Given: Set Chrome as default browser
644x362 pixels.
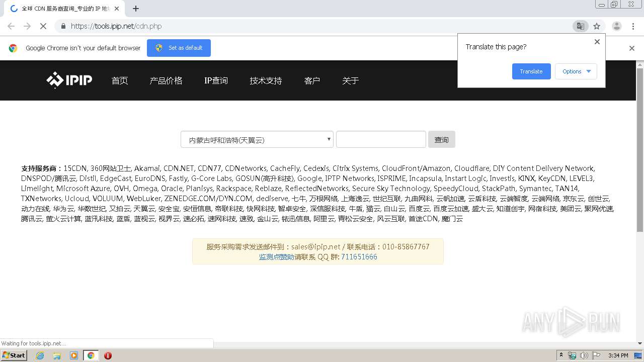Looking at the screenshot, I should (x=179, y=48).
